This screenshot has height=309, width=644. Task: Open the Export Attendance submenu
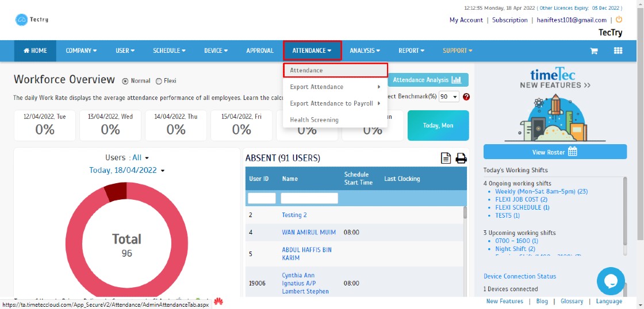click(x=335, y=87)
